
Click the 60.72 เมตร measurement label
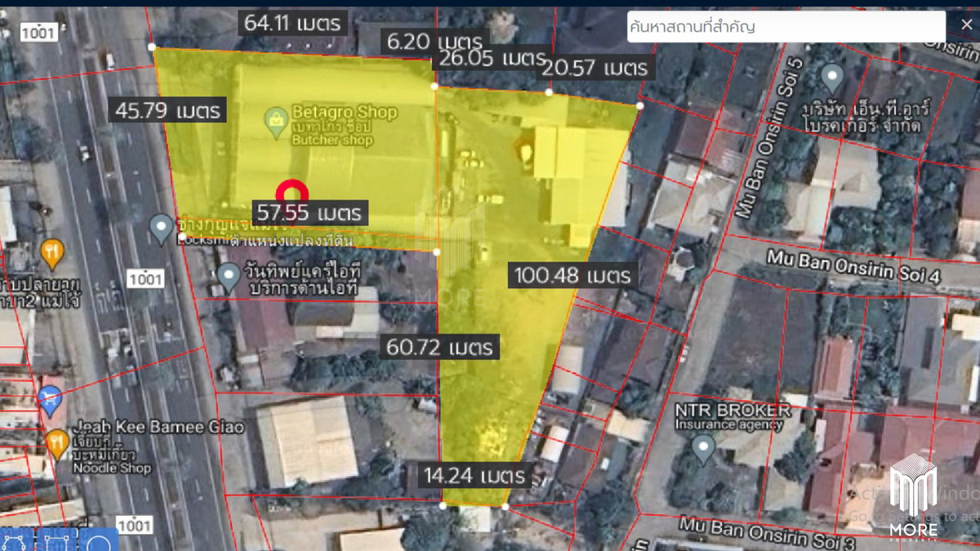[x=440, y=347]
